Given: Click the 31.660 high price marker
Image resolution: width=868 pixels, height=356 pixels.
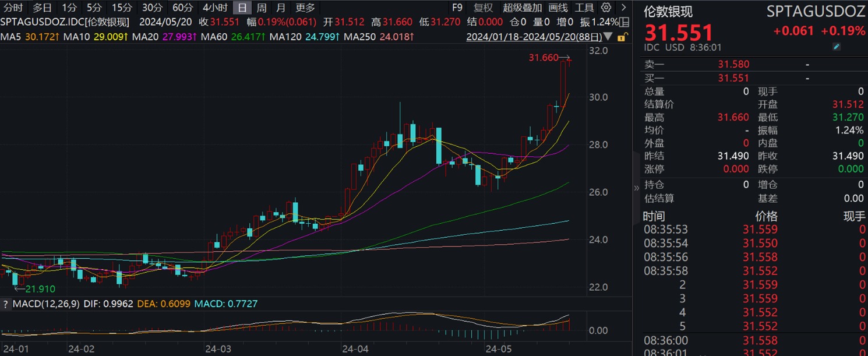Looking at the screenshot, I should pyautogui.click(x=542, y=58).
